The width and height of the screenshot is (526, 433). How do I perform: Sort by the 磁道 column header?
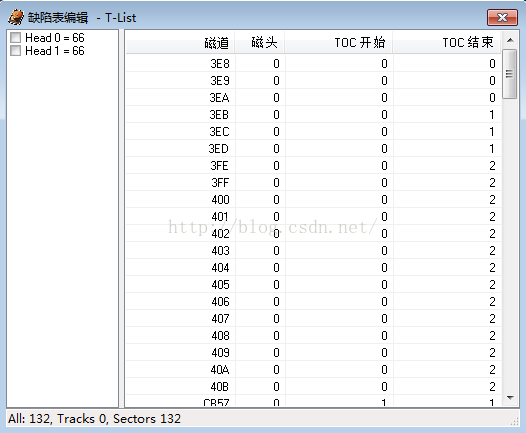point(180,42)
